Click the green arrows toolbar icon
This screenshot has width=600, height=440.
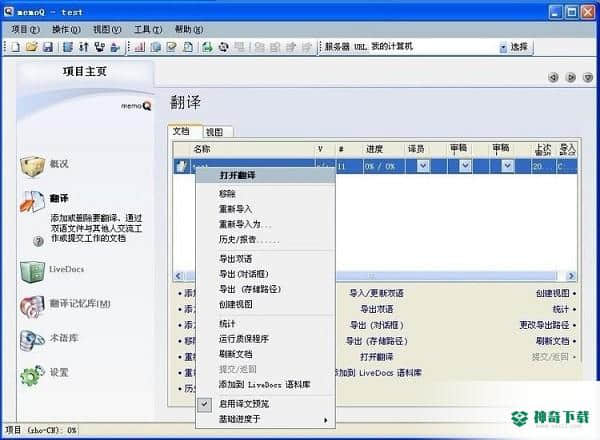pyautogui.click(x=207, y=47)
